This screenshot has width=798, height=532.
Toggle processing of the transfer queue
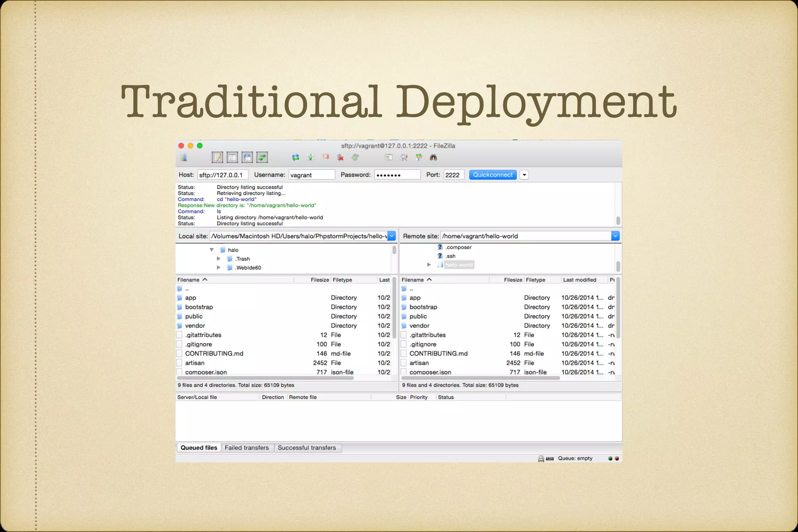311,157
